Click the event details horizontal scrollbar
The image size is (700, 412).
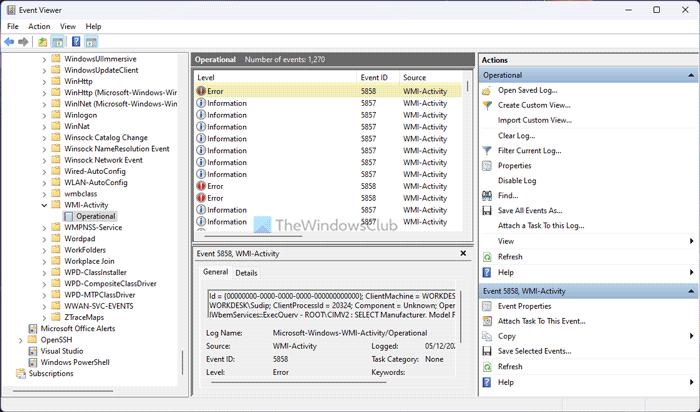[x=298, y=382]
